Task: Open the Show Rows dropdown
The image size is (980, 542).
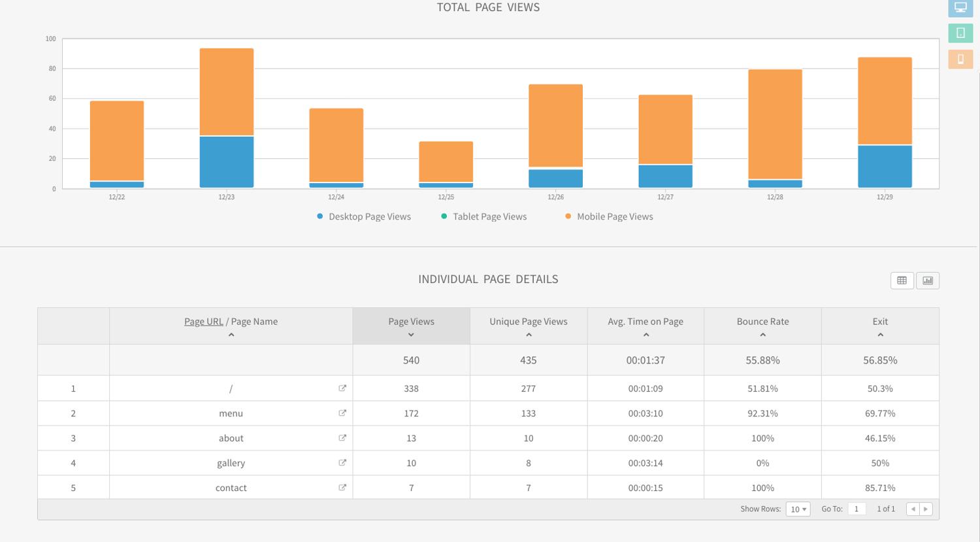Action: [798, 509]
